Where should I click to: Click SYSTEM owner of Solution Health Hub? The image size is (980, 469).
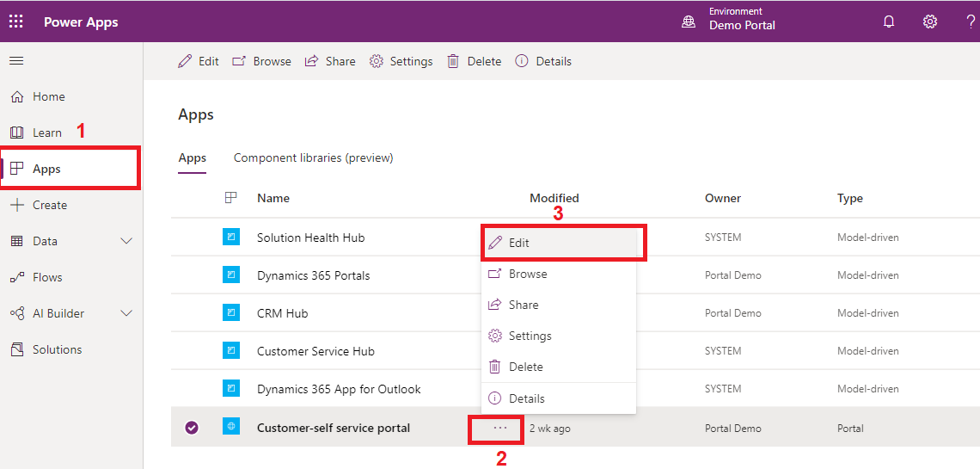[723, 238]
